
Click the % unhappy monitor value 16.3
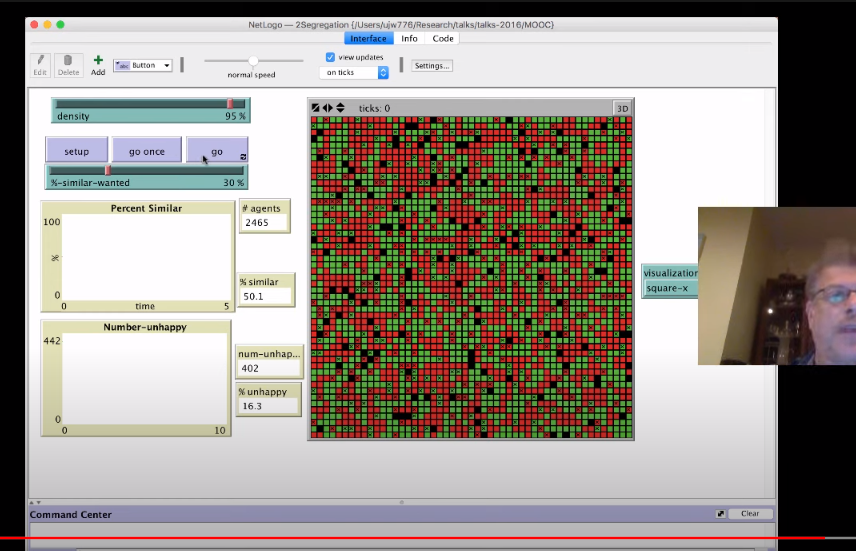268,406
